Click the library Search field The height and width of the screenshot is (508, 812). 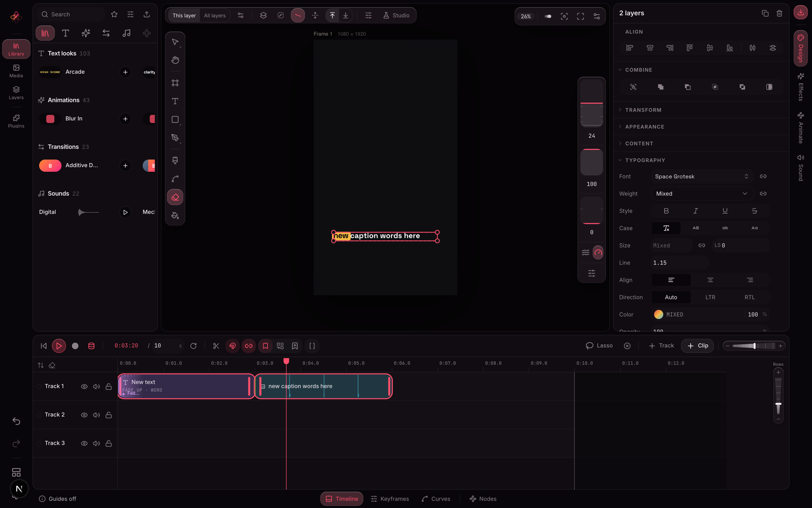pyautogui.click(x=72, y=14)
